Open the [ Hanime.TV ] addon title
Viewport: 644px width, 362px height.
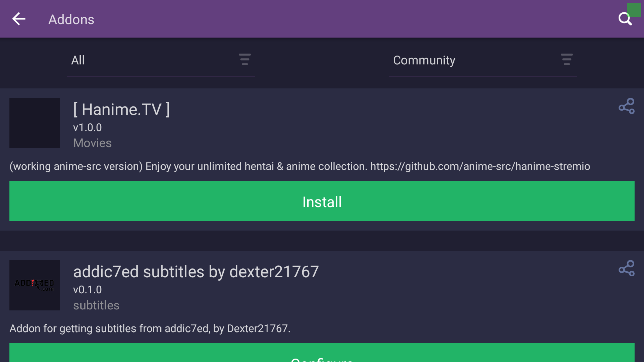coord(121,109)
